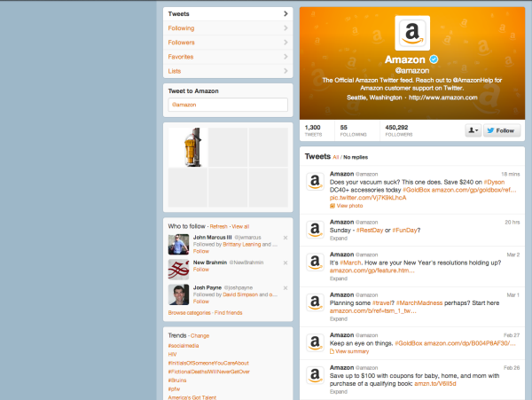Expand the MarchMadness travel tweet
Screen dimensions: 532x400
point(340,319)
